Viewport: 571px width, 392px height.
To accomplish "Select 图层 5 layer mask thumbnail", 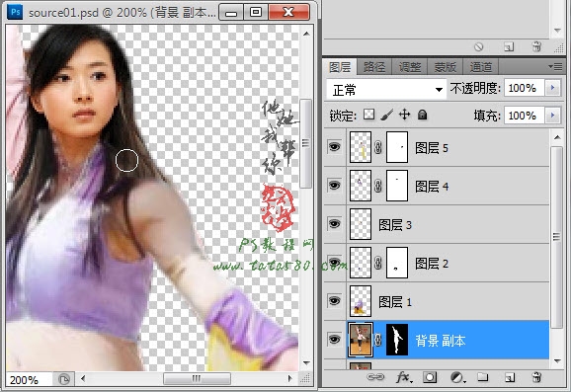I will click(397, 147).
